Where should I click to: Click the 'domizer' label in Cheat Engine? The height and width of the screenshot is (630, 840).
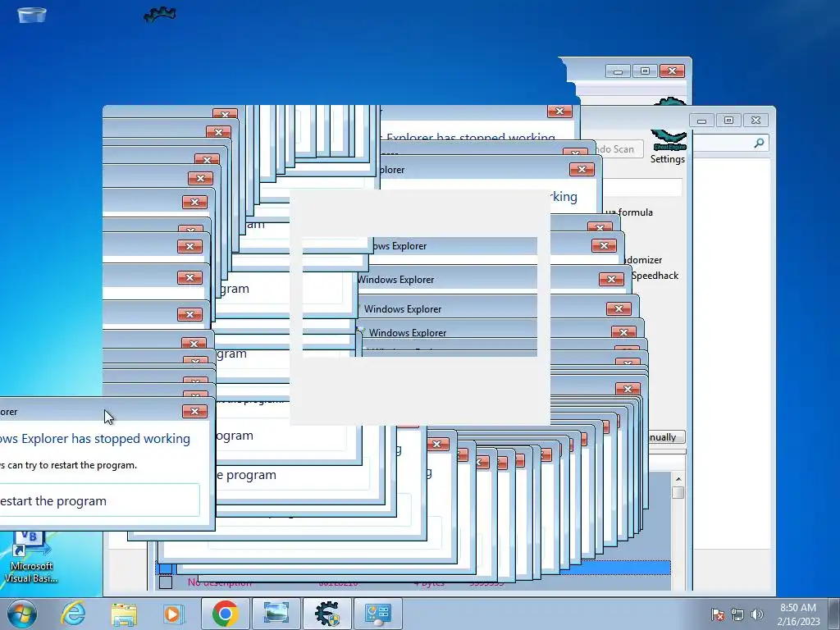(x=643, y=260)
